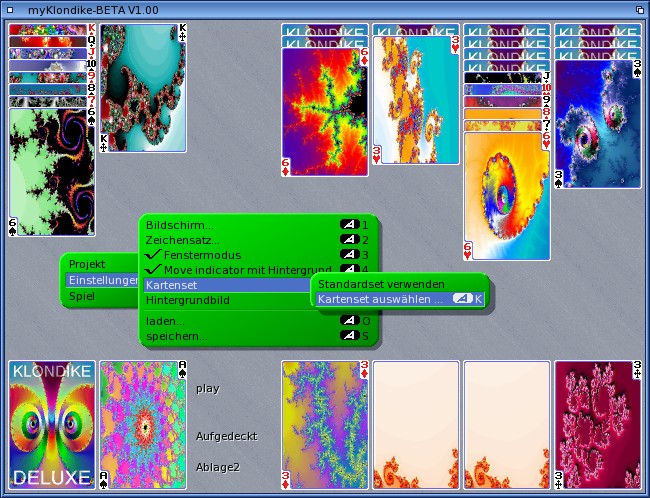The width and height of the screenshot is (650, 498).
Task: Choose Kartenset auswählen ... in submenu
Action: (400, 299)
